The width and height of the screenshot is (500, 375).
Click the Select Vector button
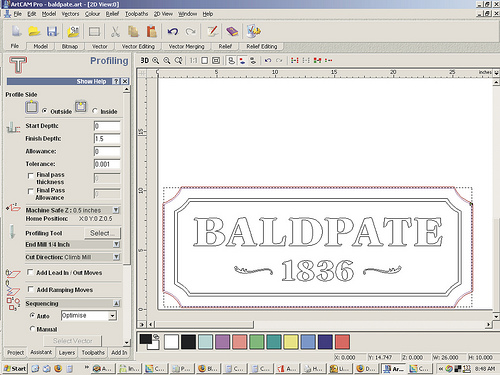click(x=73, y=341)
